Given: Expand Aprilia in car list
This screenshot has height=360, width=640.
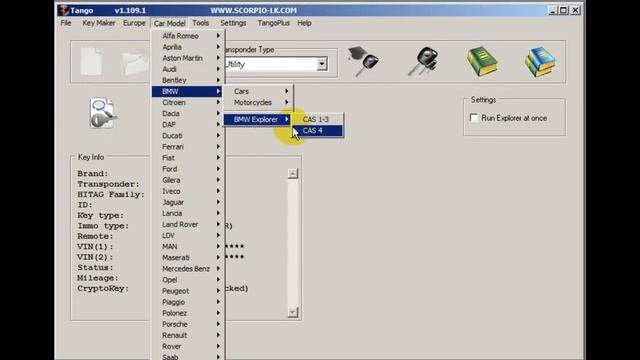Looking at the screenshot, I should (x=188, y=47).
